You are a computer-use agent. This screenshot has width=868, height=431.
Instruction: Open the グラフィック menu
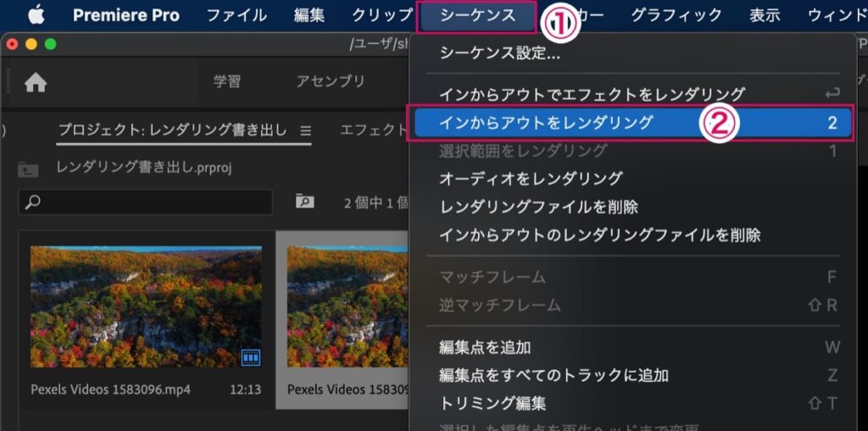point(676,15)
